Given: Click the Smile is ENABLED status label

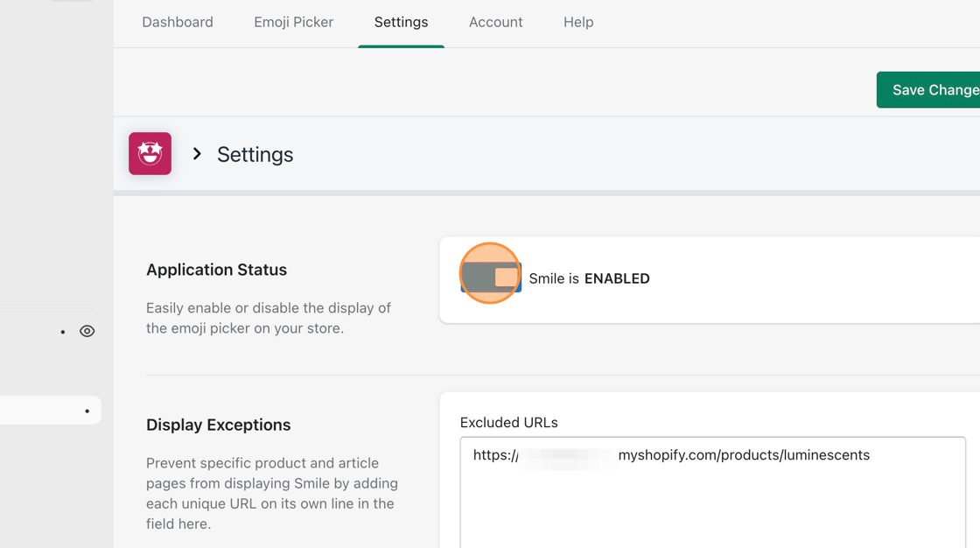Looking at the screenshot, I should [589, 278].
